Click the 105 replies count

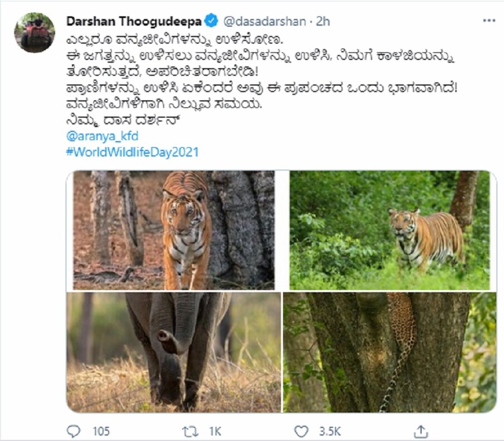(x=101, y=432)
